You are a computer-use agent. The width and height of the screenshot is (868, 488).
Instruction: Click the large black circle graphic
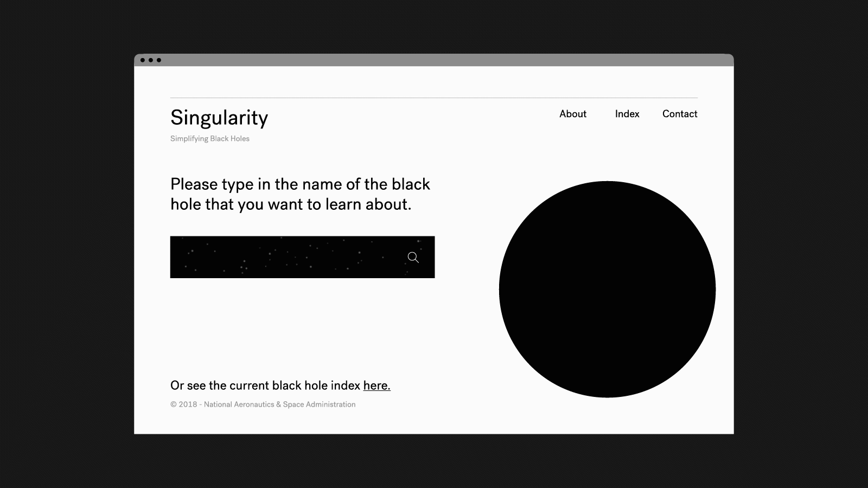pyautogui.click(x=607, y=289)
